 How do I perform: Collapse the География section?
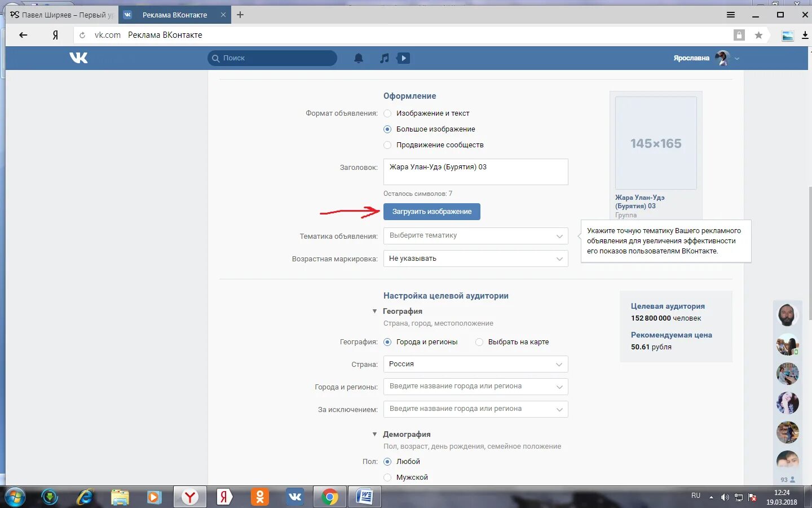pos(374,311)
